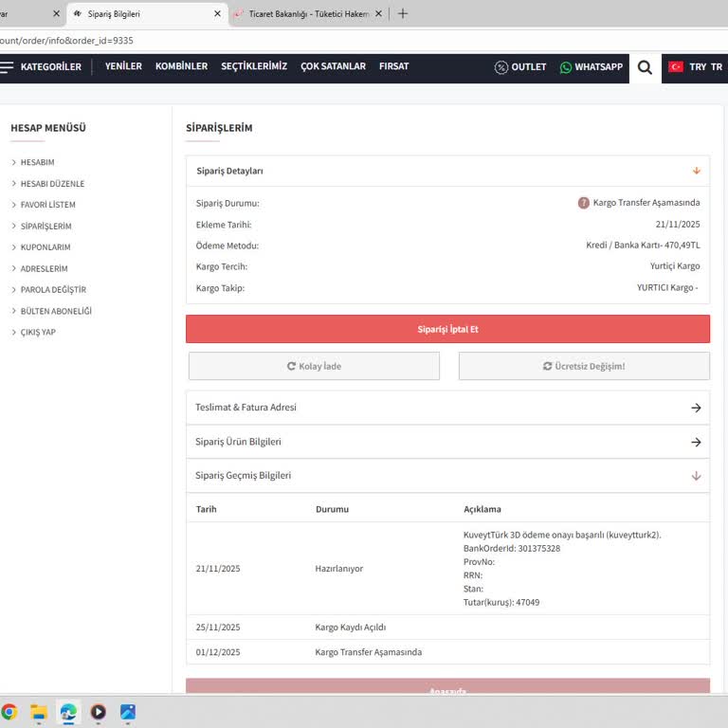Click the Ücretsiz Değişim button

coord(584,366)
